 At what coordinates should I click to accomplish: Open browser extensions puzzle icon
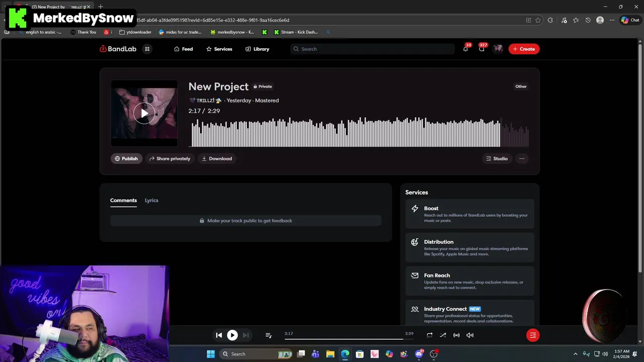(550, 20)
